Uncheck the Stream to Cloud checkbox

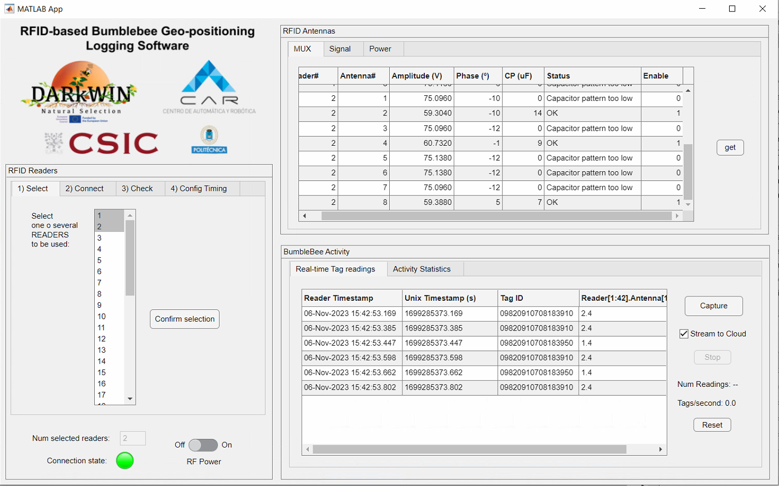coord(684,334)
